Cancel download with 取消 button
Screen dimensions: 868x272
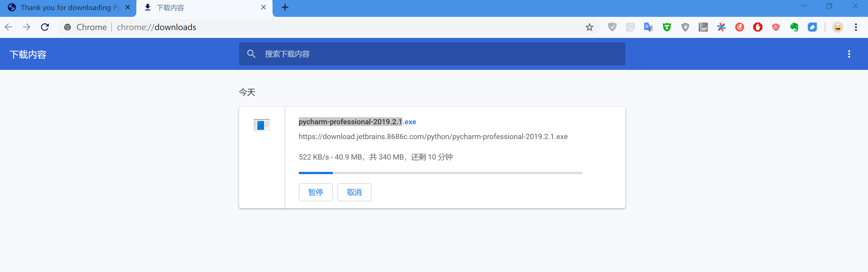[x=354, y=192]
